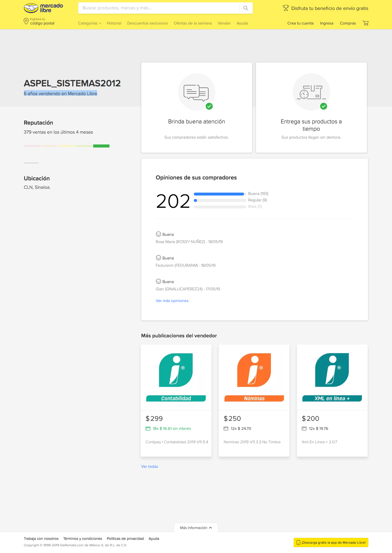Click the on-time delivery icon
Screen dimensions: 392x553
click(x=311, y=92)
